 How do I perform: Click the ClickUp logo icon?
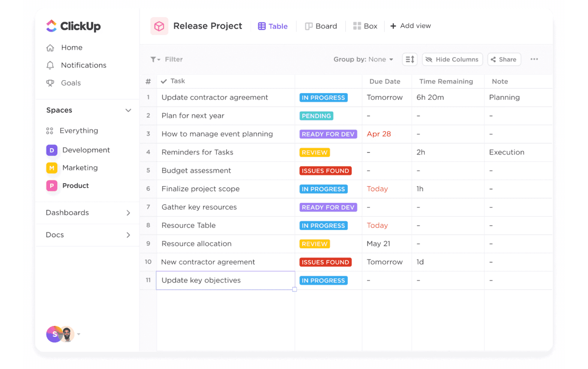(52, 26)
